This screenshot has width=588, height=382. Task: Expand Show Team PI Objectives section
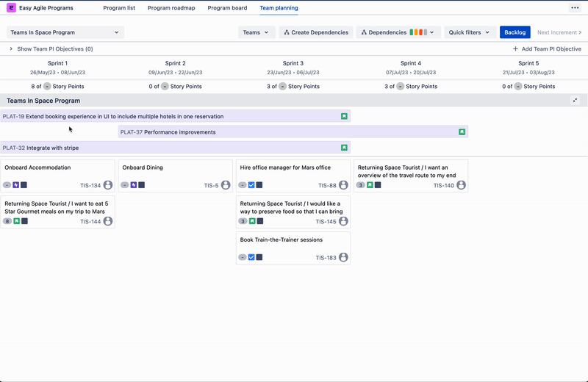pos(50,48)
